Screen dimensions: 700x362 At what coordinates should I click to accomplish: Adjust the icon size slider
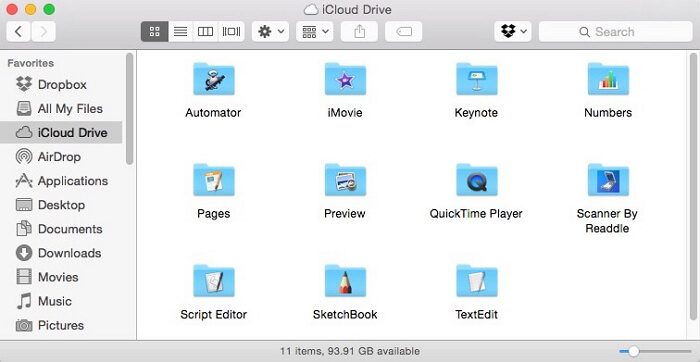633,351
